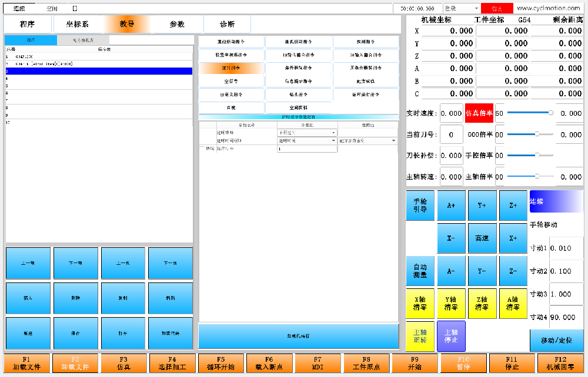Image resolution: width=588 pixels, height=377 pixels.
Task: Click the 自动测量 auto-measure button
Action: (x=420, y=271)
